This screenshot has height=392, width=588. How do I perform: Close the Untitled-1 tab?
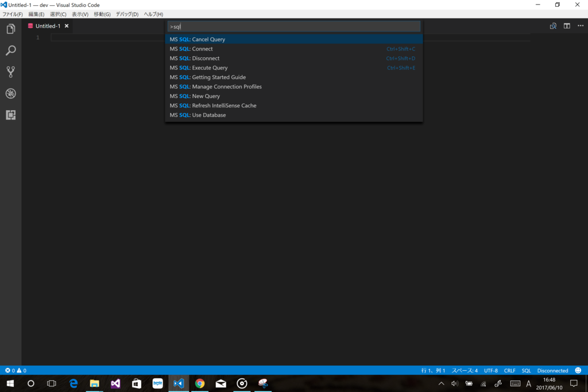(67, 26)
